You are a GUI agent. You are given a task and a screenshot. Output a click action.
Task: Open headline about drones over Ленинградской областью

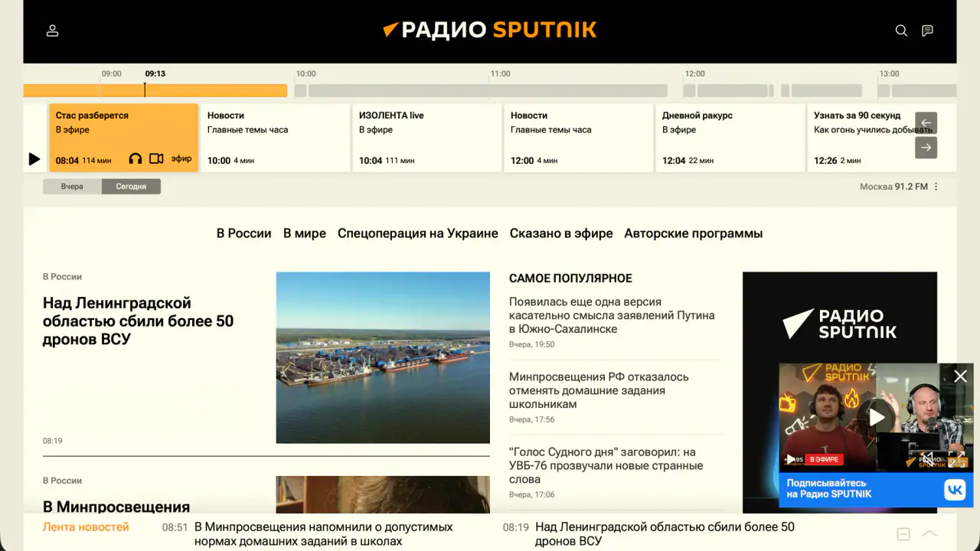point(139,321)
